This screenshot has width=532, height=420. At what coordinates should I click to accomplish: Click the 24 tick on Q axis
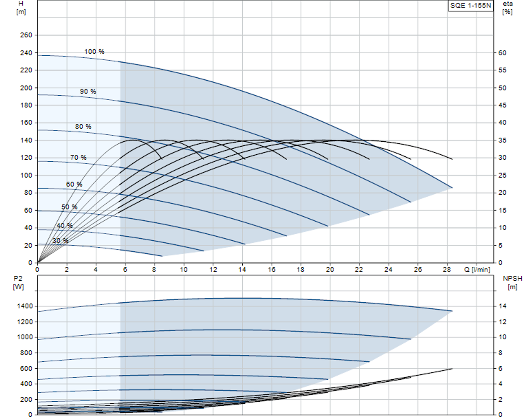pos(388,269)
